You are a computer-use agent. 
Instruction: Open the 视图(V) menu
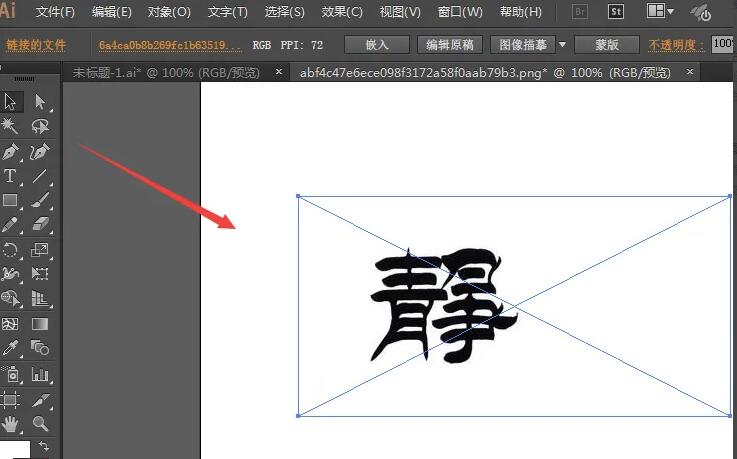(400, 12)
